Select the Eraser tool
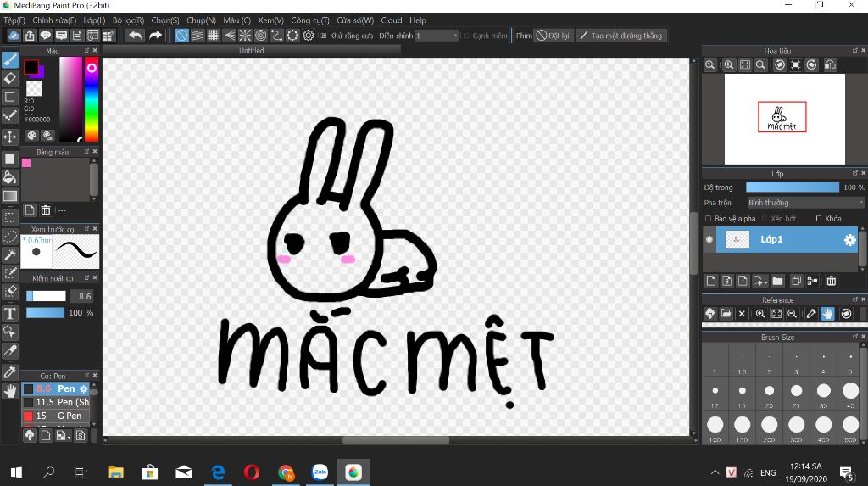Image resolution: width=868 pixels, height=486 pixels. click(10, 78)
